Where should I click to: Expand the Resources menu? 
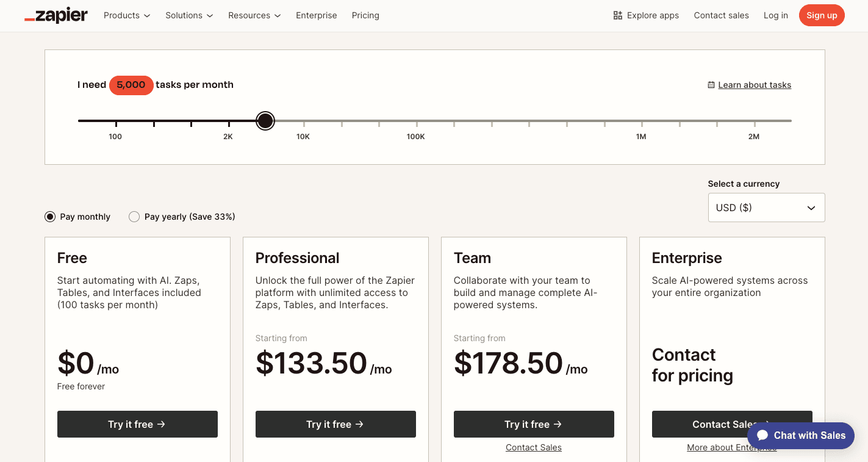point(254,15)
